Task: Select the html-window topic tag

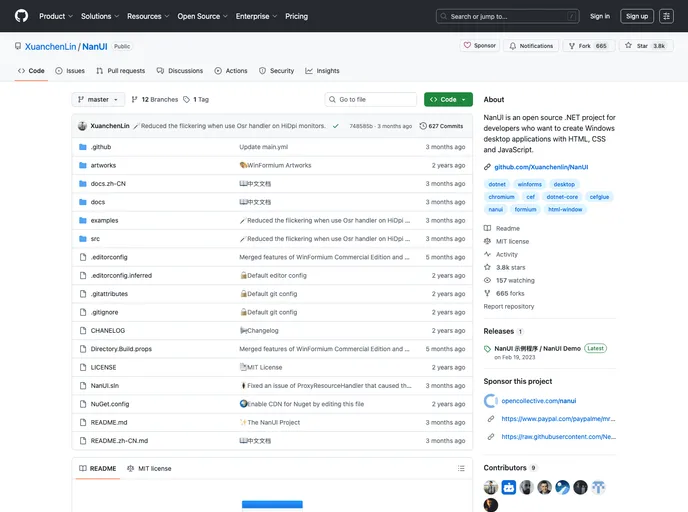Action: point(565,210)
